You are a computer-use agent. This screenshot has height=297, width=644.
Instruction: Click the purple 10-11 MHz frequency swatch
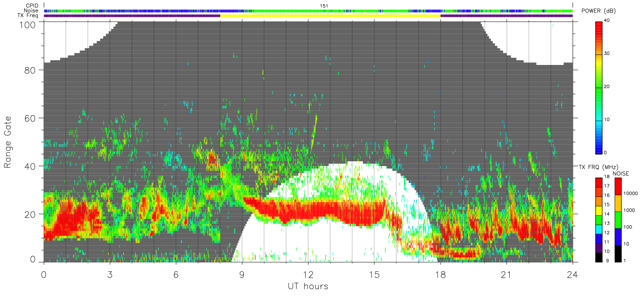[x=599, y=247]
